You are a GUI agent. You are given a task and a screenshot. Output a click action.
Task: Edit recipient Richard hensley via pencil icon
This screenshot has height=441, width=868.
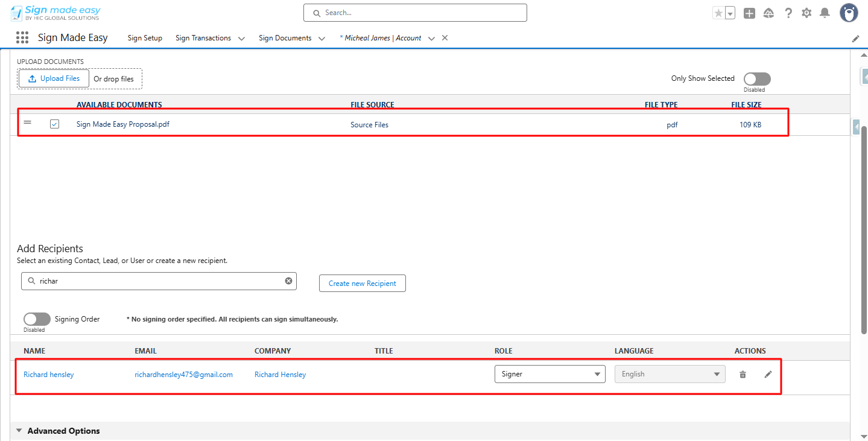click(x=768, y=375)
